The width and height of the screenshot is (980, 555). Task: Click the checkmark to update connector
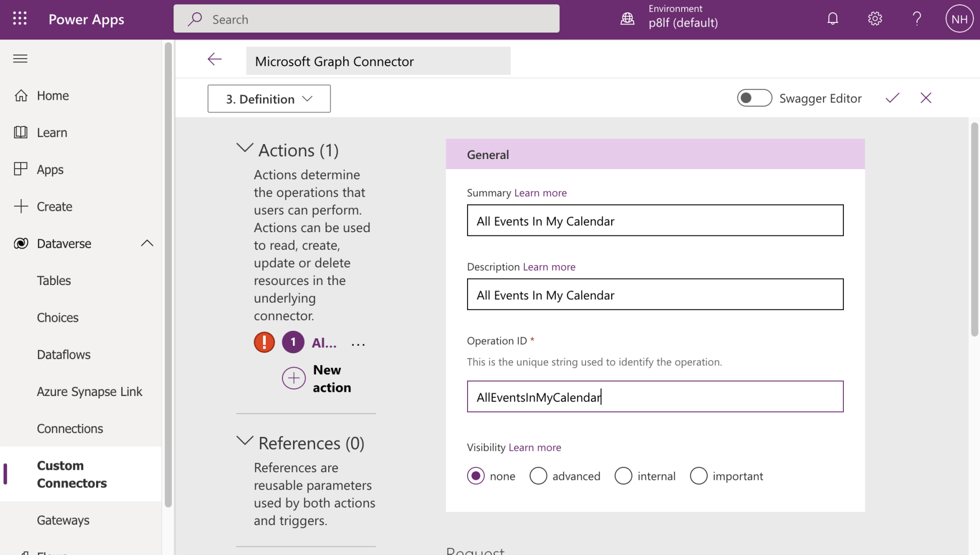[x=892, y=98]
